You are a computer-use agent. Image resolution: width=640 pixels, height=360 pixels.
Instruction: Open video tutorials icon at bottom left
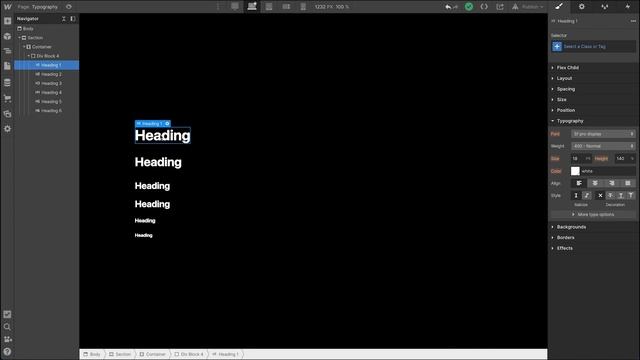pos(7,339)
